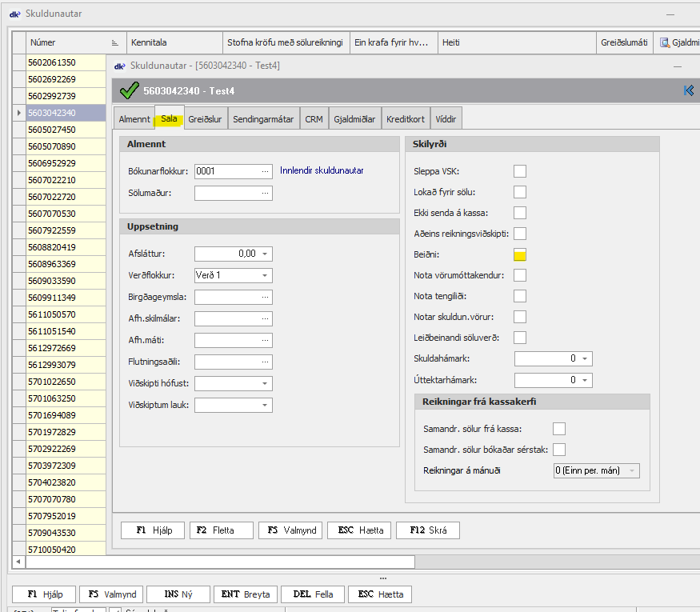Image resolution: width=700 pixels, height=612 pixels.
Task: Open Bókunarflokkur lookup ellipsis button
Action: coord(265,170)
